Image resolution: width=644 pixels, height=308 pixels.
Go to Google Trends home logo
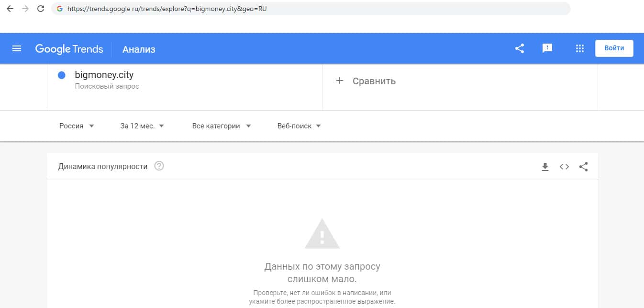(69, 49)
